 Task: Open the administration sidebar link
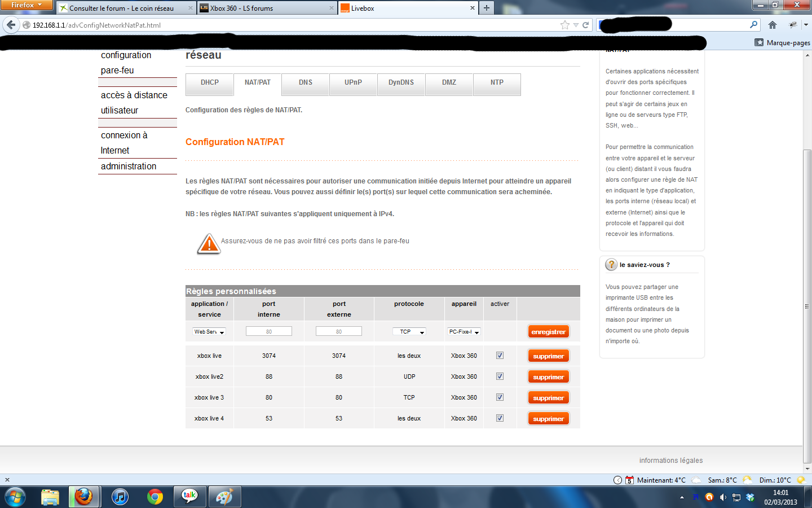(x=129, y=167)
